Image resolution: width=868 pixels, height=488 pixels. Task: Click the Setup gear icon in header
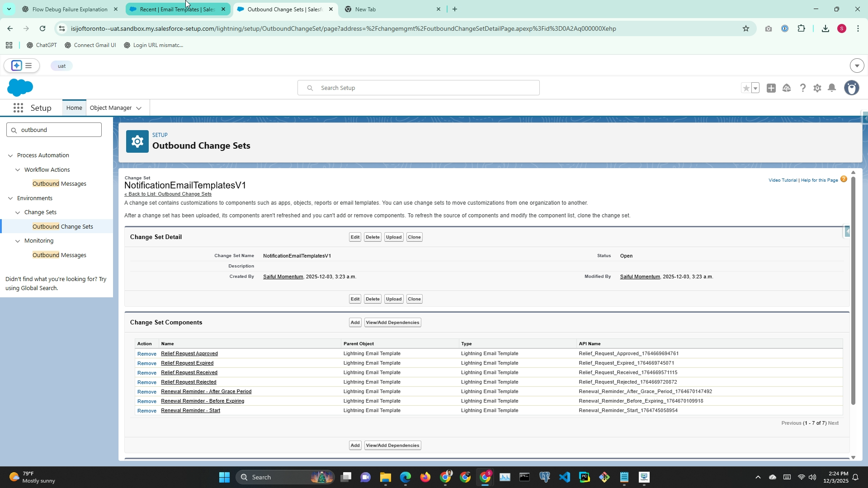pyautogui.click(x=817, y=88)
